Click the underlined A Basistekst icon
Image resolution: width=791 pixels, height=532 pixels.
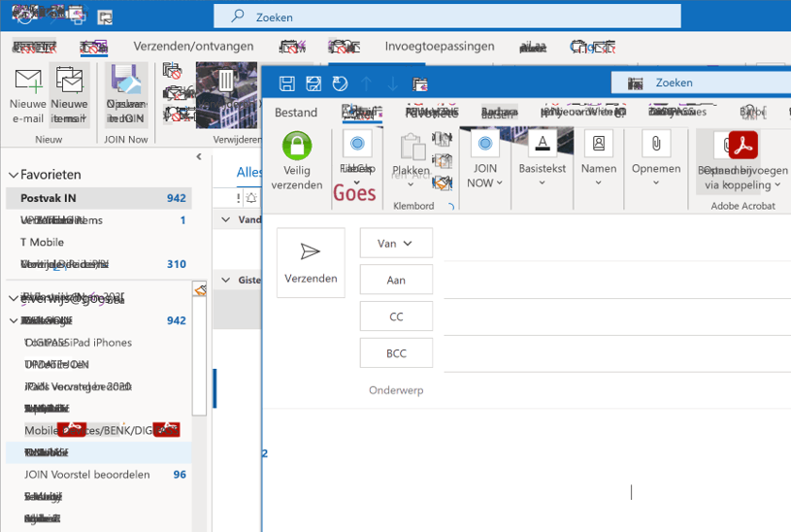[543, 144]
